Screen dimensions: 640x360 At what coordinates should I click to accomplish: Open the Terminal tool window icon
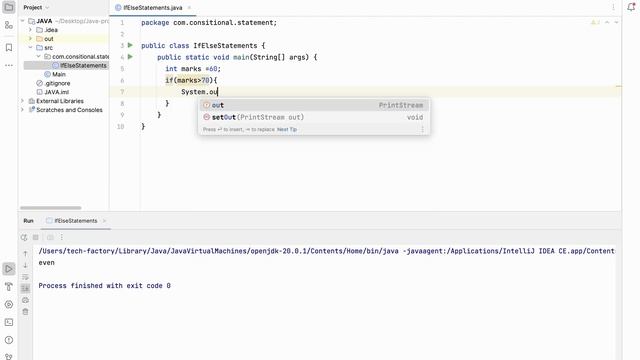coord(9,322)
